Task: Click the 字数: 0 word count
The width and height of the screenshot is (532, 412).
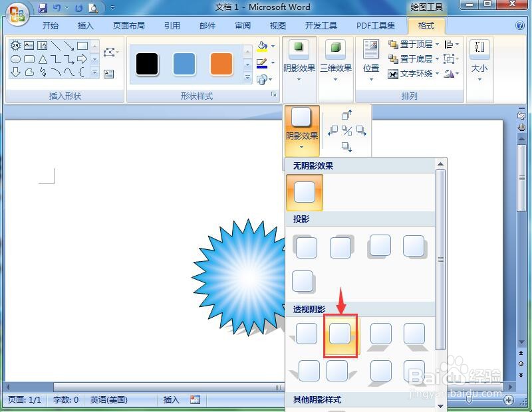Action: pyautogui.click(x=66, y=400)
